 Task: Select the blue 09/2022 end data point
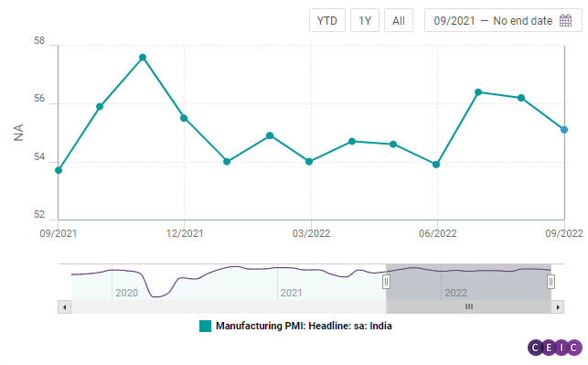click(564, 130)
